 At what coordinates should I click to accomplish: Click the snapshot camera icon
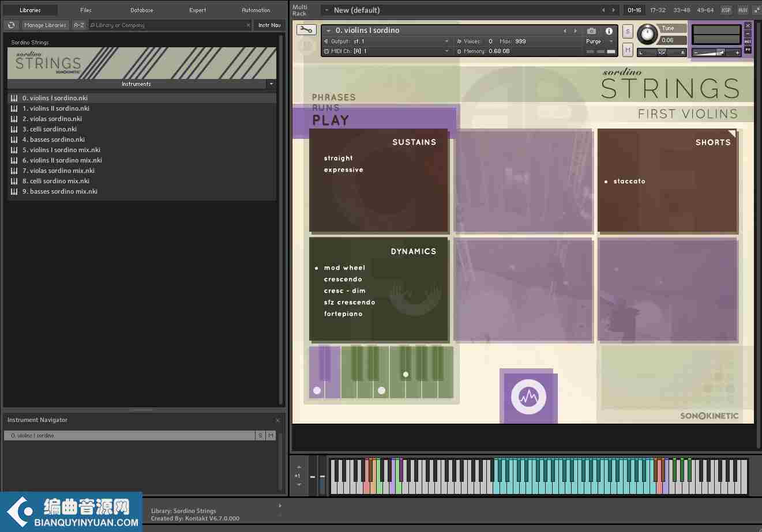click(591, 31)
